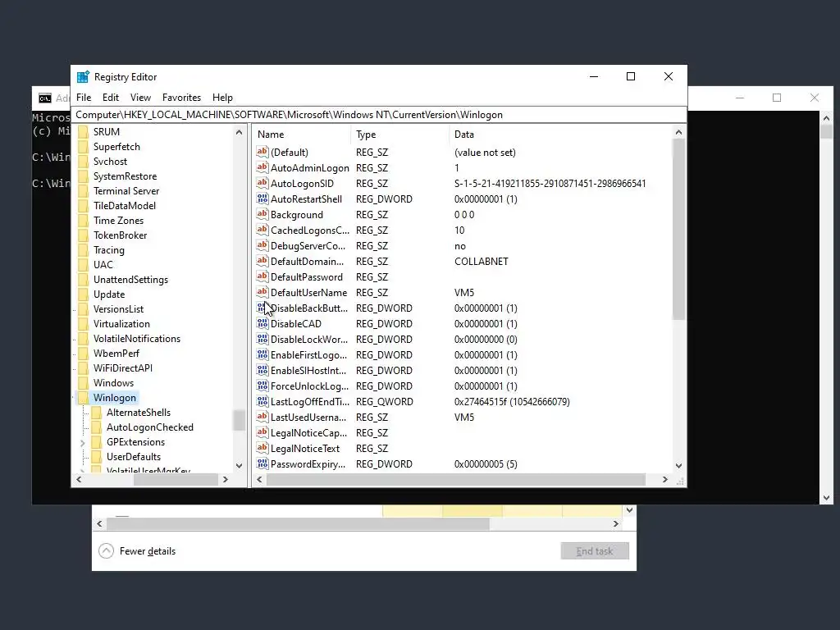The image size is (840, 630).
Task: Select the SystemRestore key
Action: tap(125, 176)
